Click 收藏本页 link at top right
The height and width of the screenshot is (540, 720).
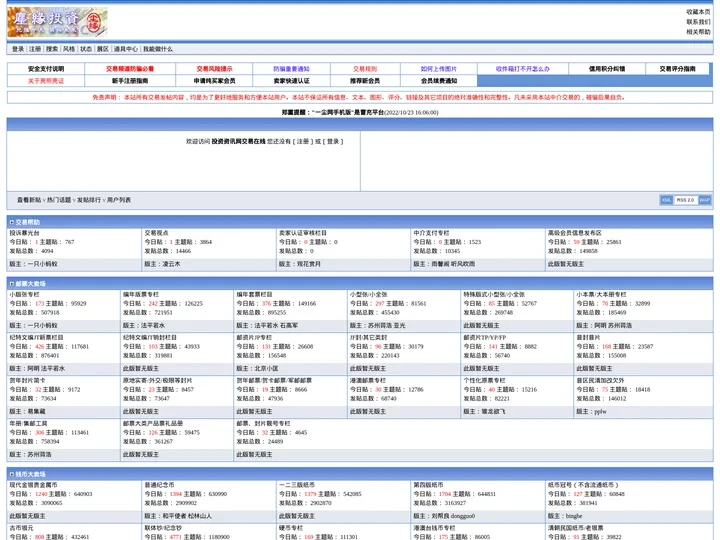coord(698,12)
